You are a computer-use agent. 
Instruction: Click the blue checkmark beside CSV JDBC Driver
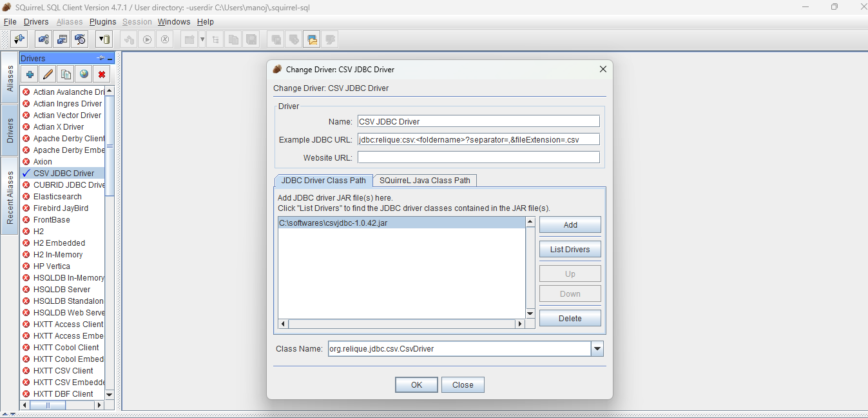[26, 173]
